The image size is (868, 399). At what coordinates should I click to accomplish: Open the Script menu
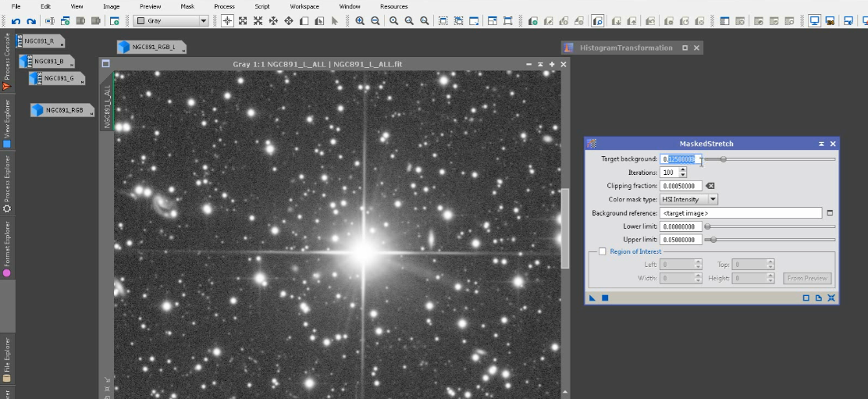[x=262, y=6]
